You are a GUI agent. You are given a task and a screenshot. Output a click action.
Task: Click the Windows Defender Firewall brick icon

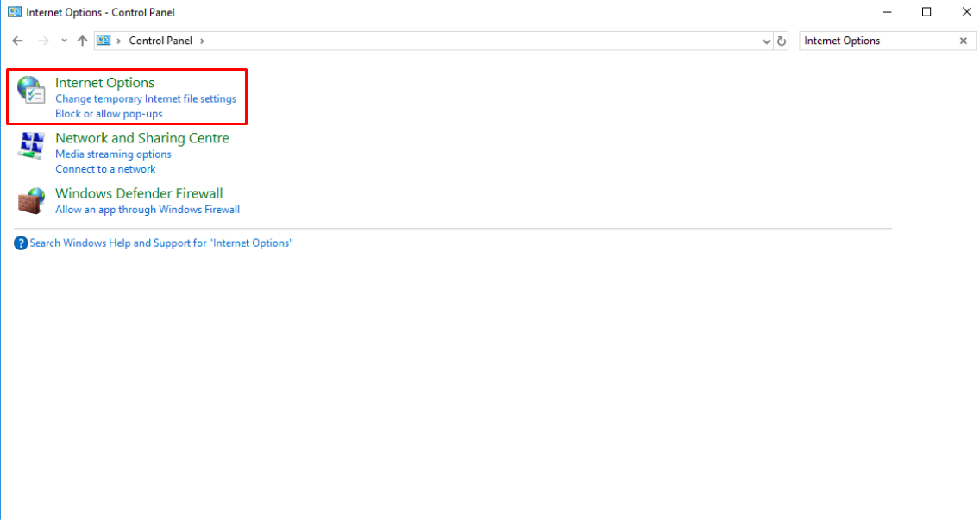tap(31, 201)
